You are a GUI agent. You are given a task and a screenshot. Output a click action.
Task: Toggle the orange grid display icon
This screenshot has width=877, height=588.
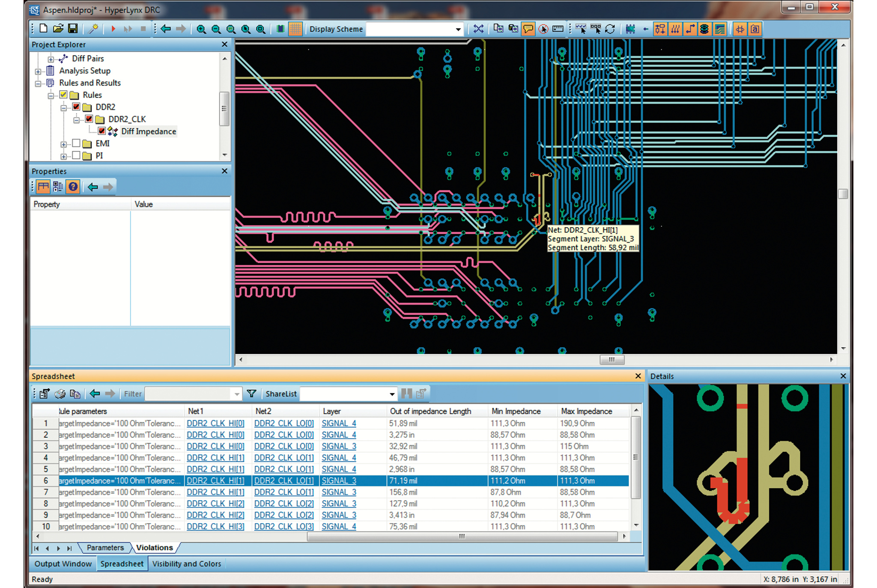[x=295, y=29]
